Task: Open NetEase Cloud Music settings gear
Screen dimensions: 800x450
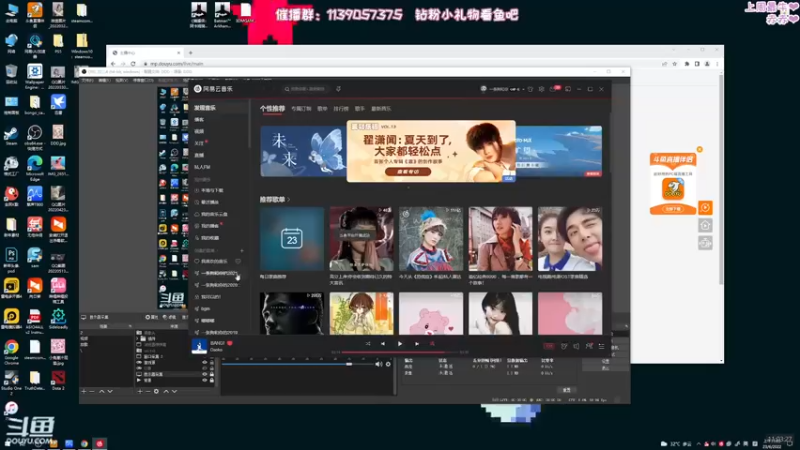Action: pos(541,89)
